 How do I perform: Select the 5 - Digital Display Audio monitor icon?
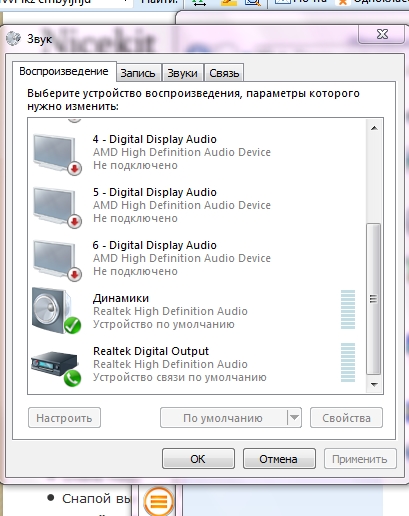pos(57,207)
